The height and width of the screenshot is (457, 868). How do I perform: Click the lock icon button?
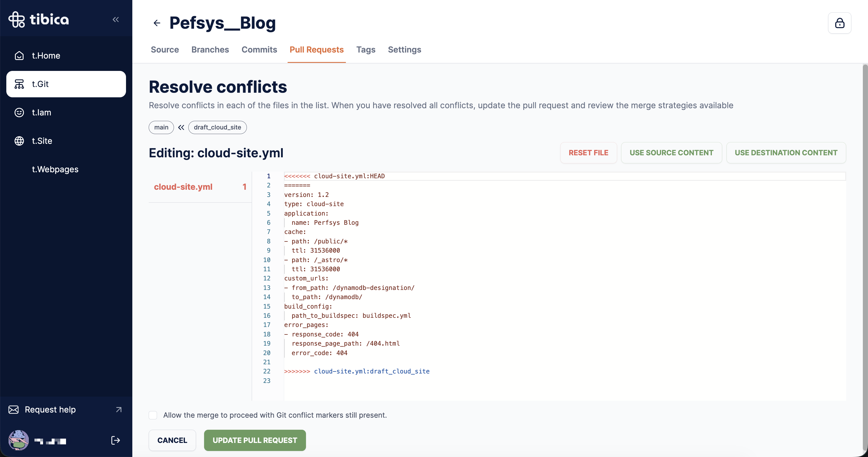point(839,23)
